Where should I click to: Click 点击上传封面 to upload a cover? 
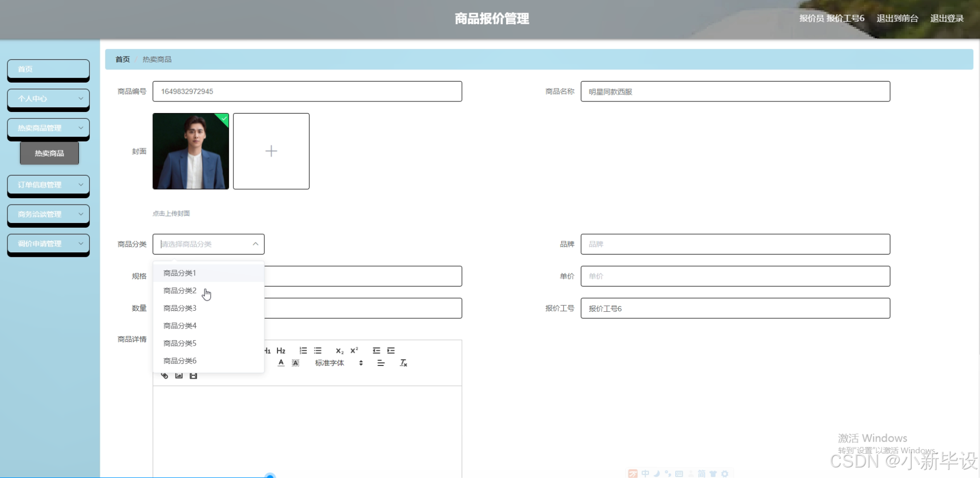[171, 213]
